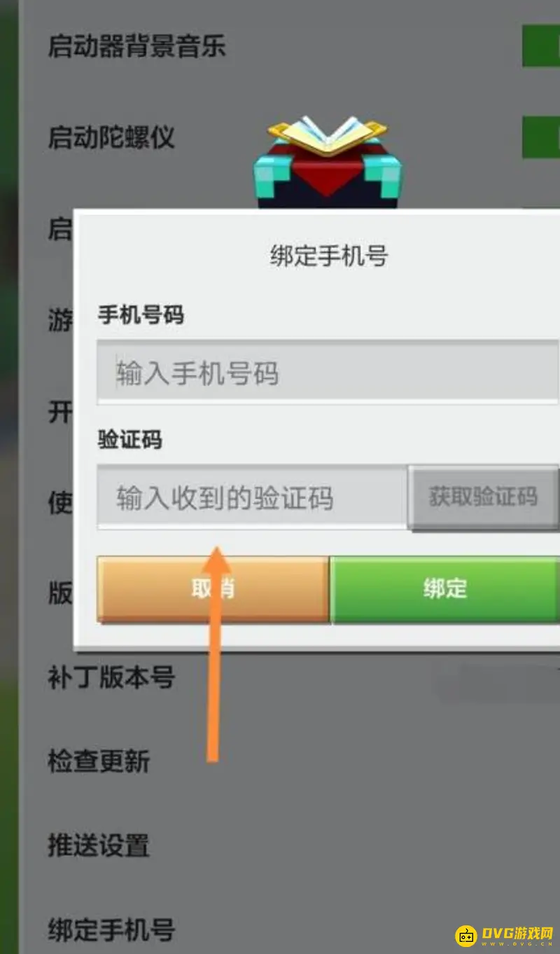Tap the orange 取消 cancel button

click(213, 588)
